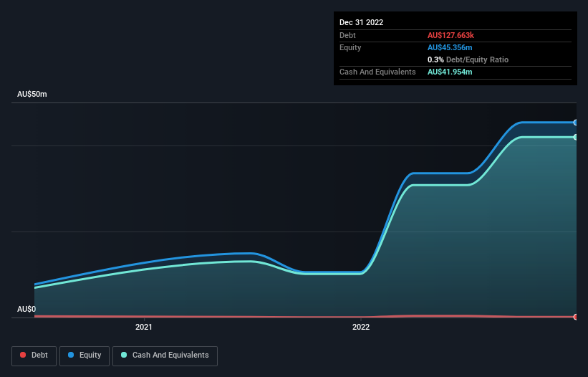Click the AU$0 y-axis label
Screen dimensions: 588x377
26,309
